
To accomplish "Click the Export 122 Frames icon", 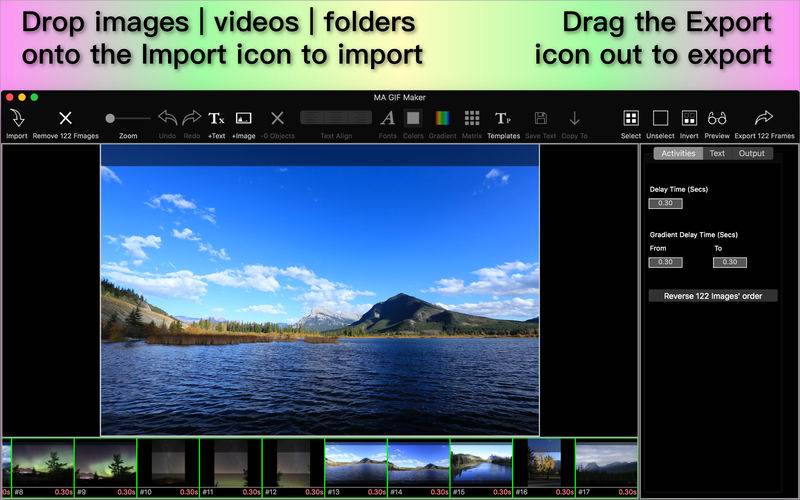I will click(764, 118).
